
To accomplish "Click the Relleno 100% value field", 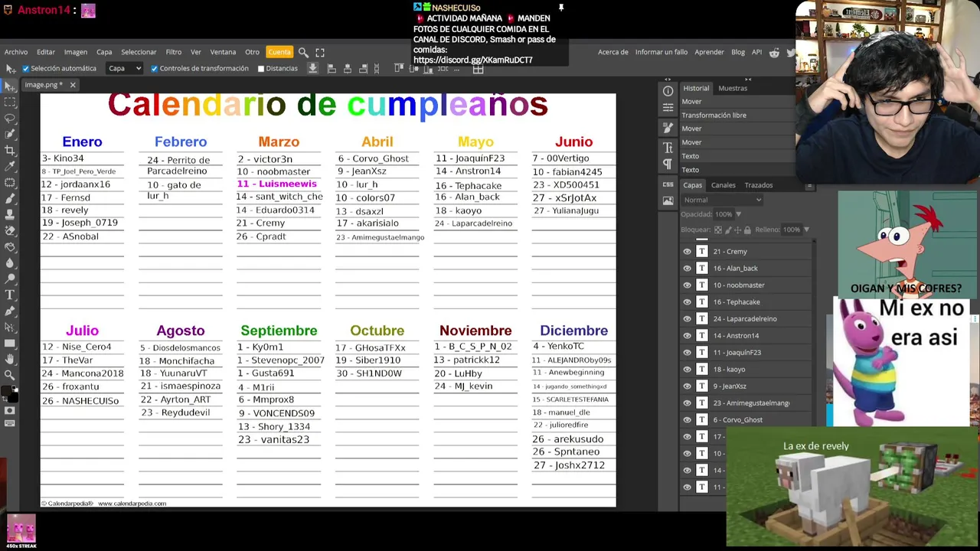I will tap(792, 230).
